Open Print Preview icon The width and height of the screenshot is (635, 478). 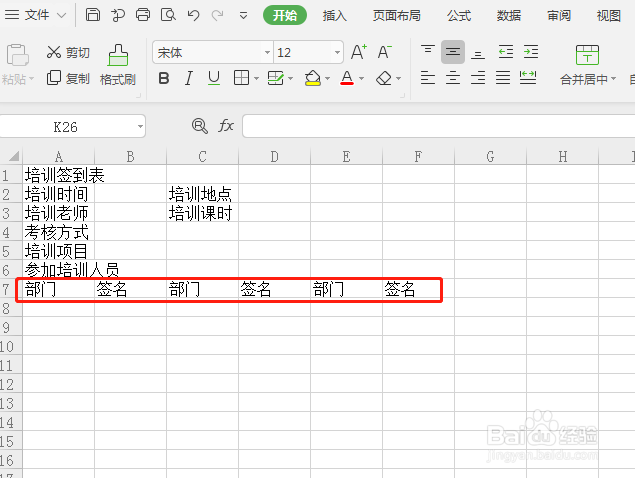[x=168, y=15]
